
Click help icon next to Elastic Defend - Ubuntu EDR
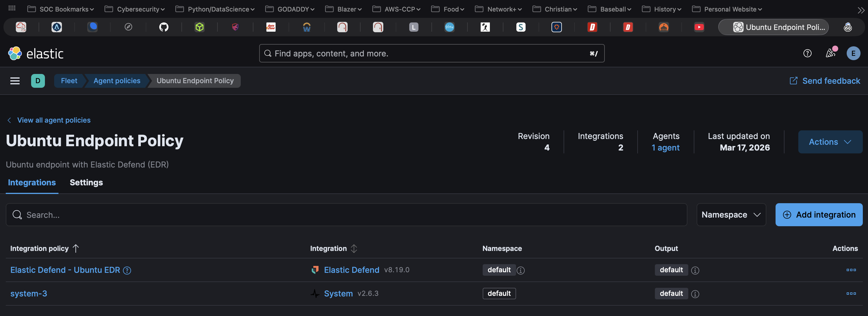click(127, 271)
